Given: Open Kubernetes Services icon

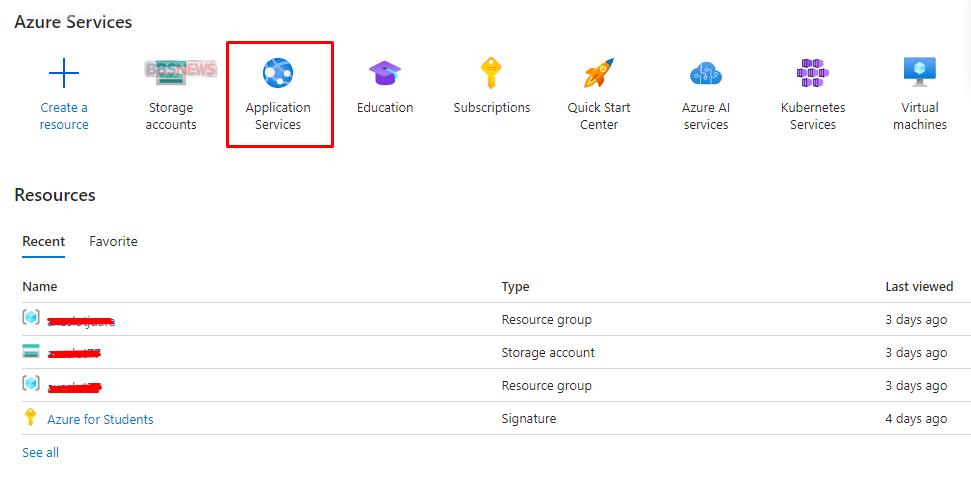Looking at the screenshot, I should (x=812, y=73).
